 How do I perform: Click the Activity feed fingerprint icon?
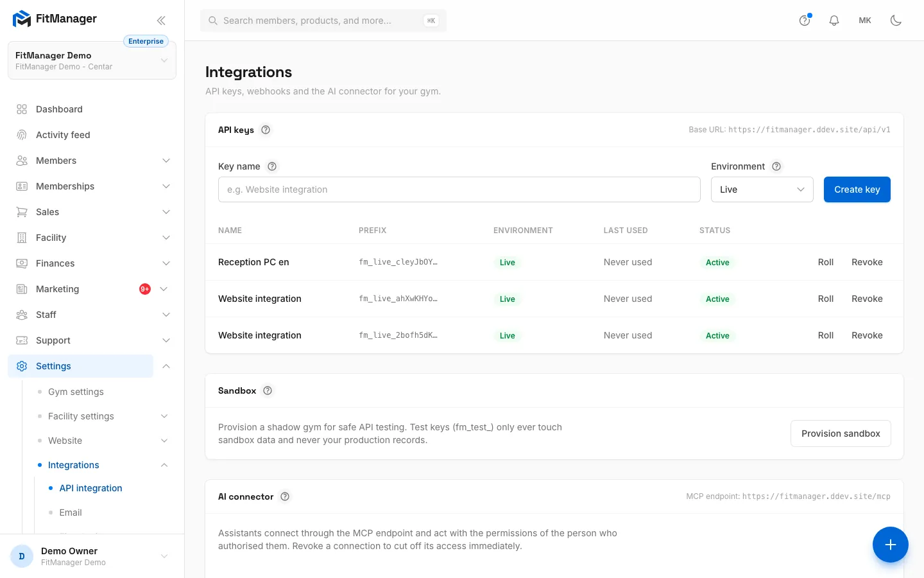pos(22,135)
